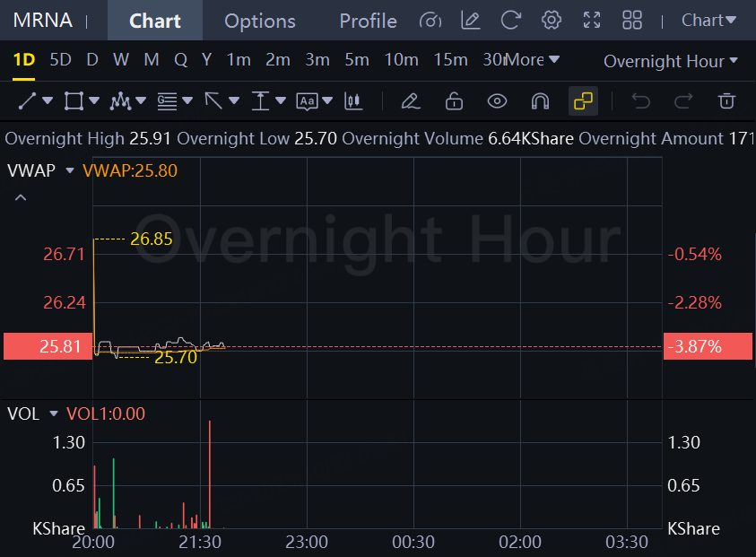This screenshot has width=756, height=557.
Task: Expand the arrow tool dropdown arrow
Action: click(234, 100)
